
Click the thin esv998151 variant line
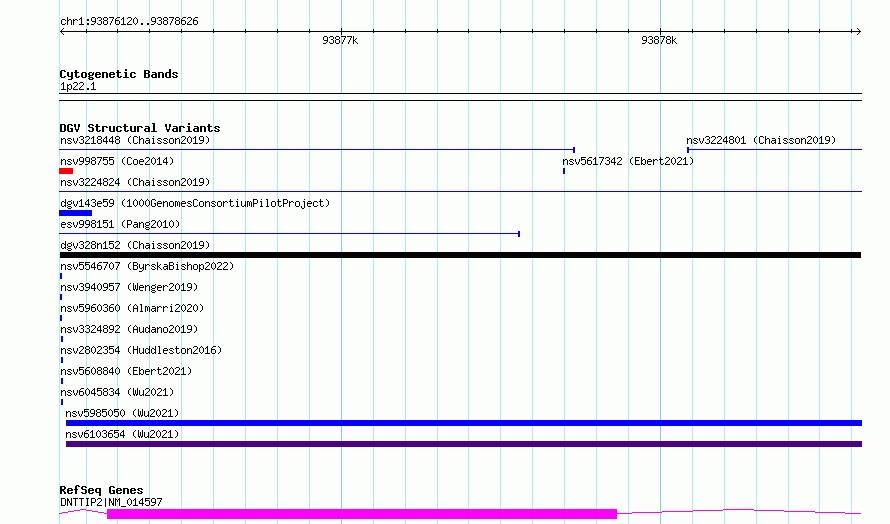tap(289, 234)
